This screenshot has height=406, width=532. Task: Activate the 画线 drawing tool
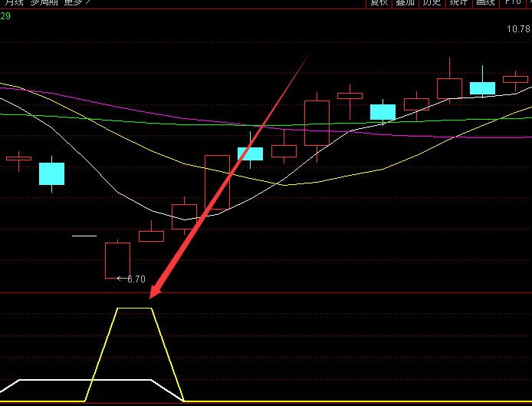point(484,3)
